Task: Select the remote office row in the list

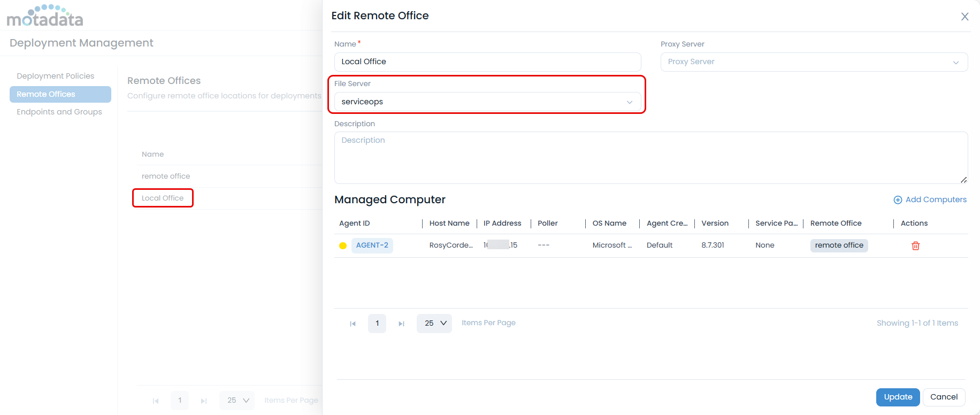Action: click(166, 176)
